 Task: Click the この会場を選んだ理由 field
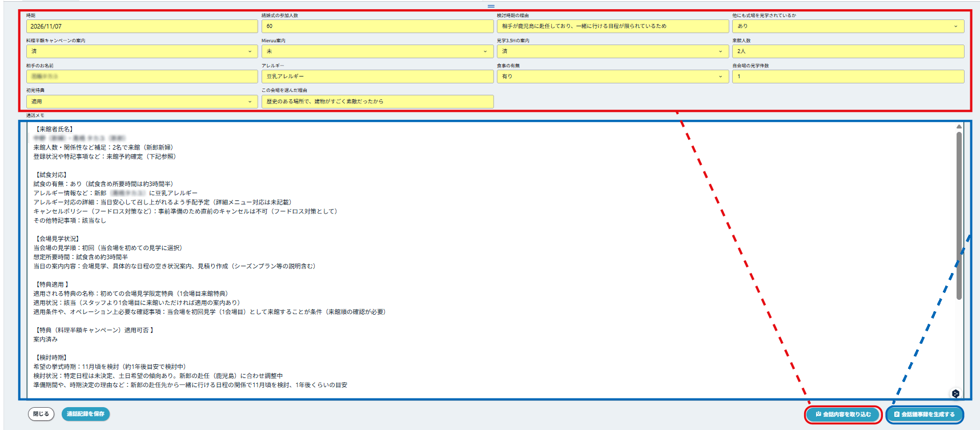pos(377,102)
